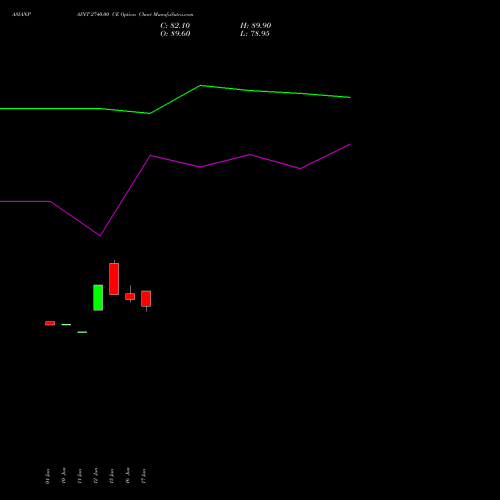Click the tall green candlestick
The width and height of the screenshot is (500, 500).
[x=98, y=298]
